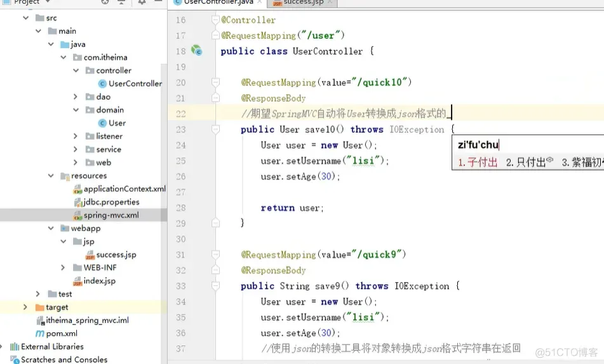Screen dimensions: 604x364
Task: Click the IOException text on line 33
Action: (x=422, y=286)
